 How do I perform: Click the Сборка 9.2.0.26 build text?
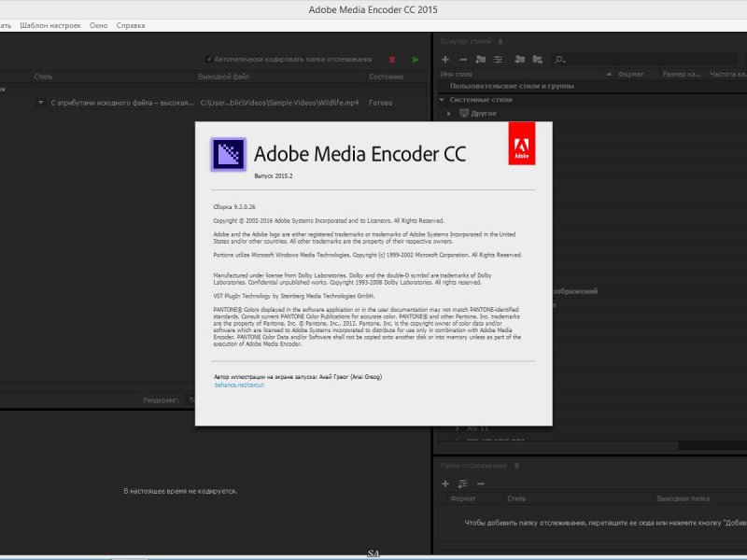coord(234,207)
